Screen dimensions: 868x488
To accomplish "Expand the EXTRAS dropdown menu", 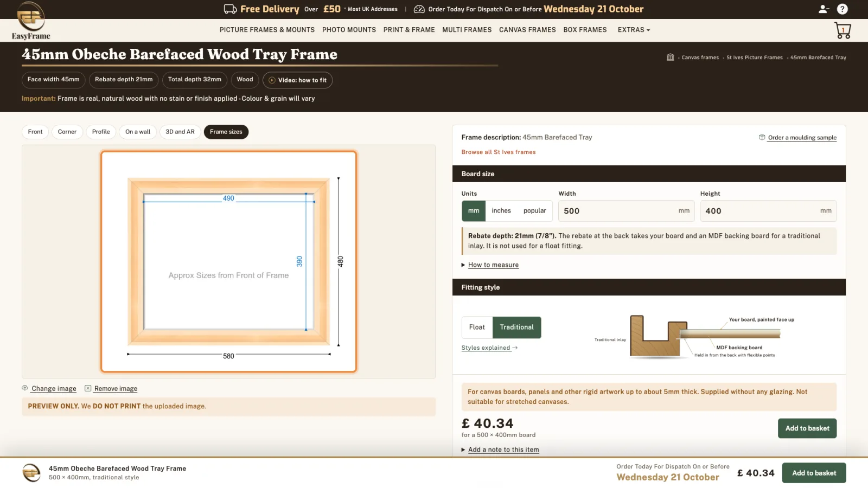I will point(634,30).
